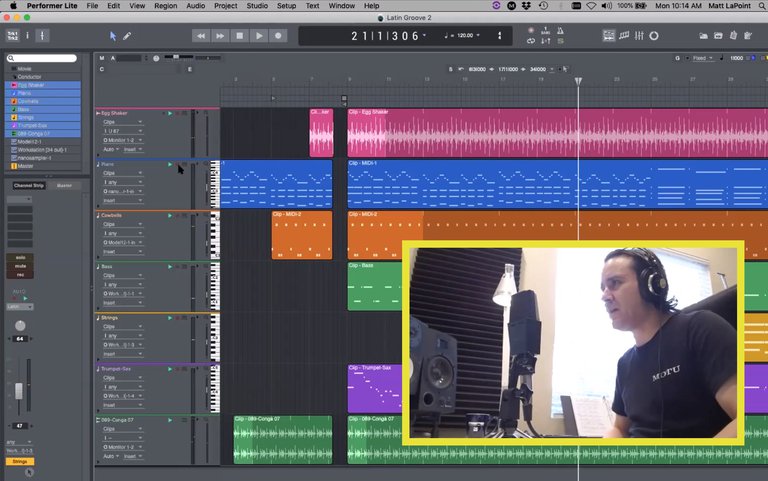
Task: Toggle the countoff bars icon
Action: [x=546, y=30]
